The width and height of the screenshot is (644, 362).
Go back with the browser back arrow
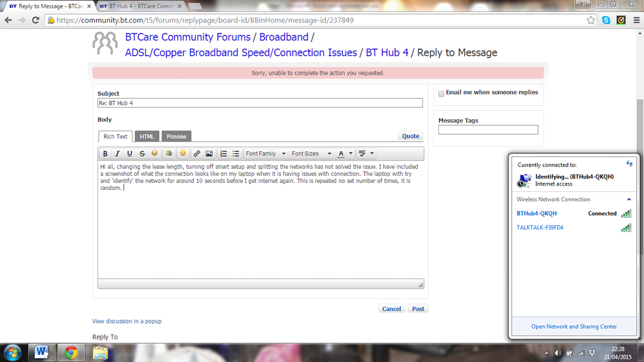pyautogui.click(x=8, y=20)
